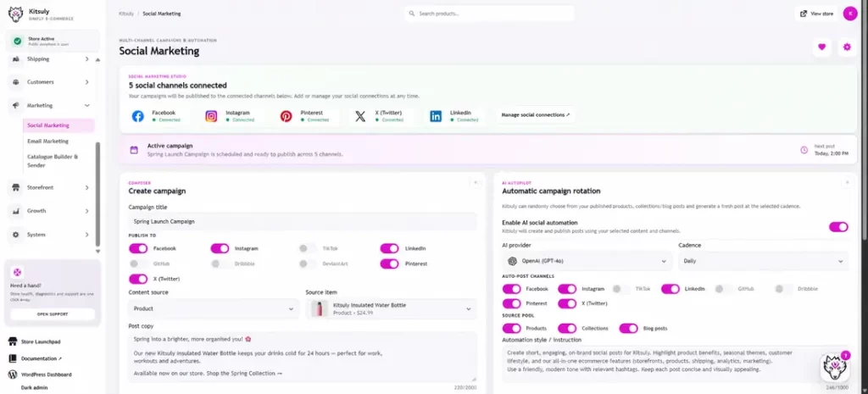Click the OPEN SUPPORT button

[53, 314]
